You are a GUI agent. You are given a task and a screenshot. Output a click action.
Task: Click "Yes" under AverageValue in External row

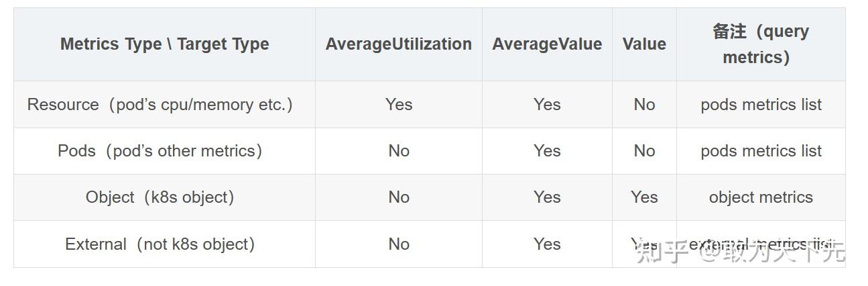(547, 244)
